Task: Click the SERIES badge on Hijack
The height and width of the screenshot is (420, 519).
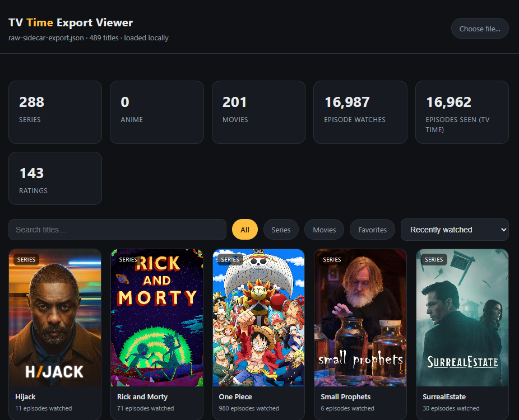Action: [26, 260]
